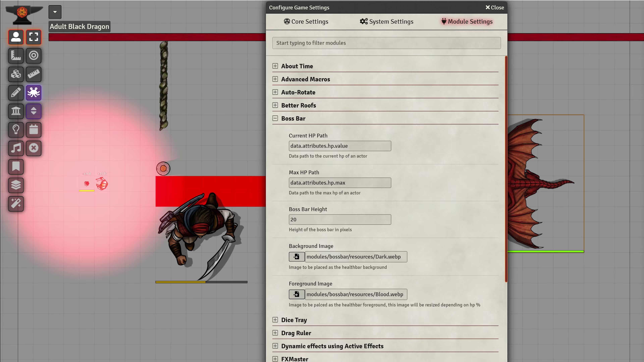Switch to Core Settings tab
Viewport: 644px width, 362px height.
point(306,21)
